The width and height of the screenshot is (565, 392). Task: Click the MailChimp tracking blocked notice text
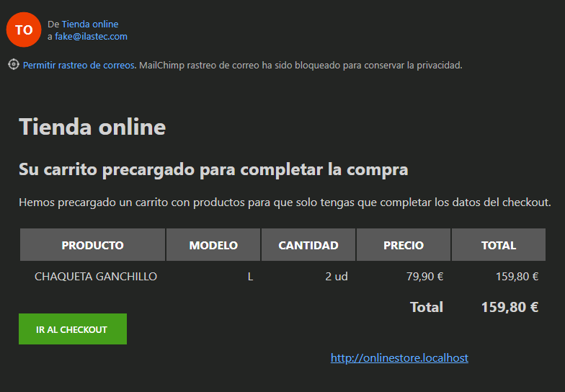[x=300, y=65]
